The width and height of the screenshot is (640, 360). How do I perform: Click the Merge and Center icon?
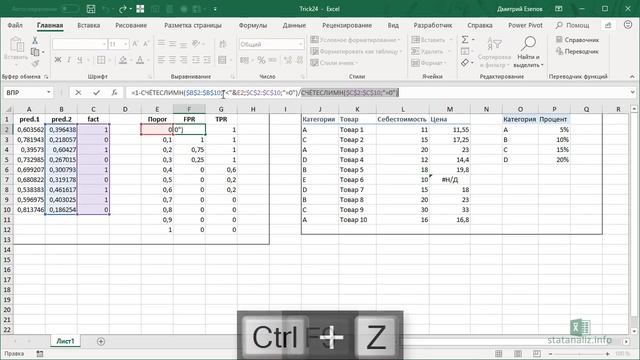pyautogui.click(x=222, y=60)
